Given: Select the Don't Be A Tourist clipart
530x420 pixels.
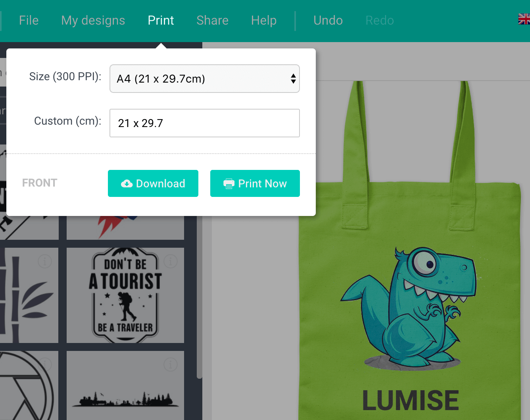Looking at the screenshot, I should pyautogui.click(x=125, y=295).
